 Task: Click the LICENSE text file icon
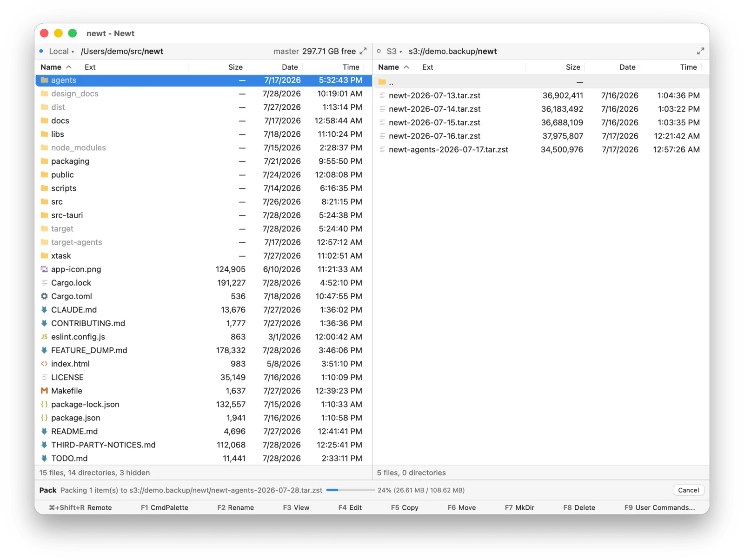click(x=45, y=377)
